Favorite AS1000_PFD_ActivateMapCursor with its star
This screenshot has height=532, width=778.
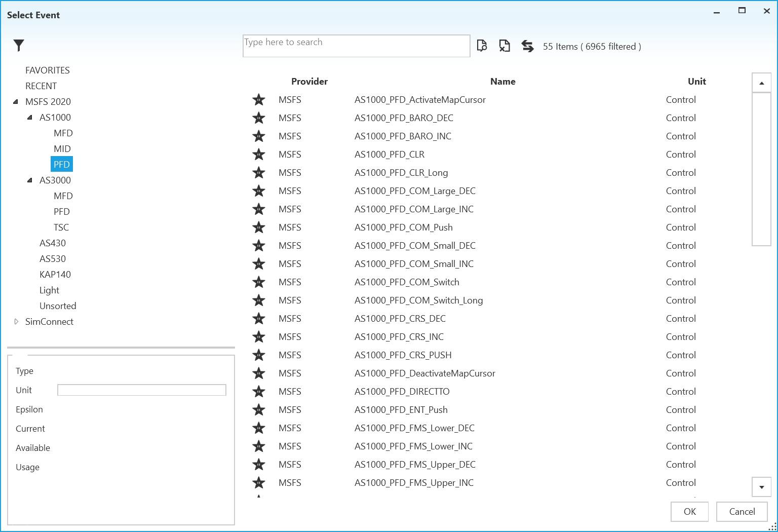click(x=259, y=100)
